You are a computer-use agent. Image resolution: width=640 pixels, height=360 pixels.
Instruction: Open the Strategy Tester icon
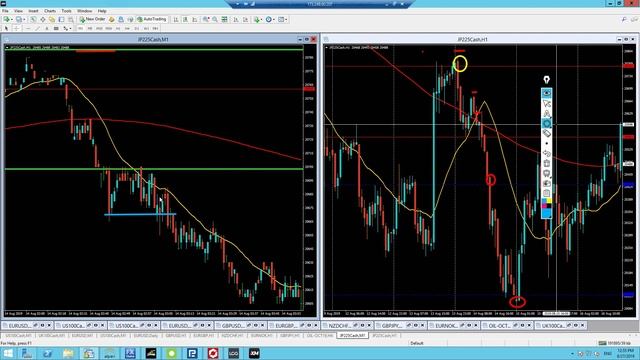(71, 19)
